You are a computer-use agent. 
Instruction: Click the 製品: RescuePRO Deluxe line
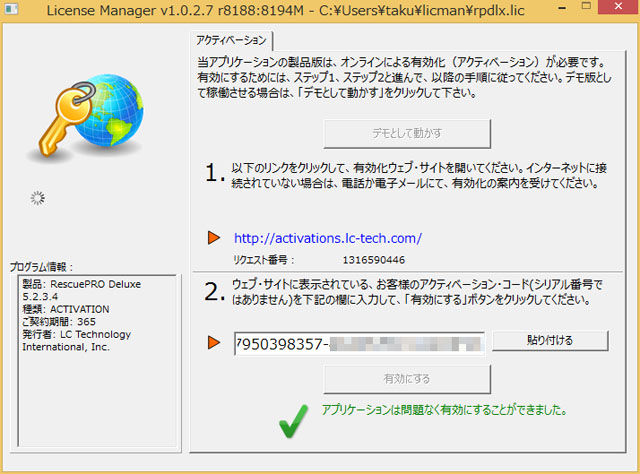click(x=82, y=284)
